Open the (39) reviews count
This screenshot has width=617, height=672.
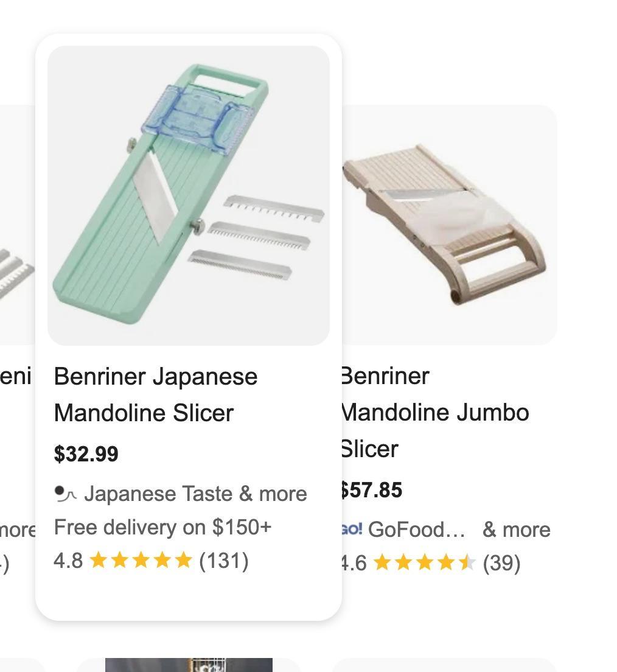click(x=502, y=563)
